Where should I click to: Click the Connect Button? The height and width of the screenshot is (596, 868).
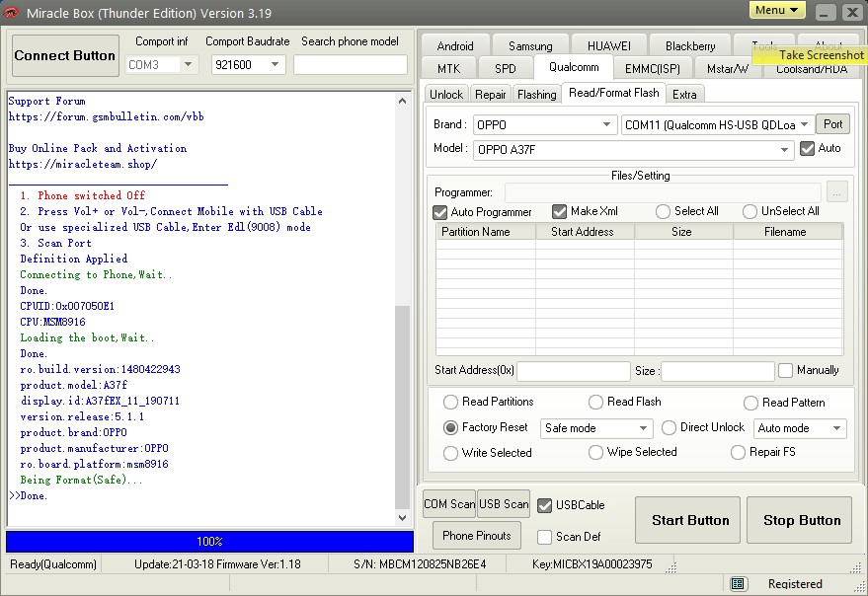tap(65, 56)
